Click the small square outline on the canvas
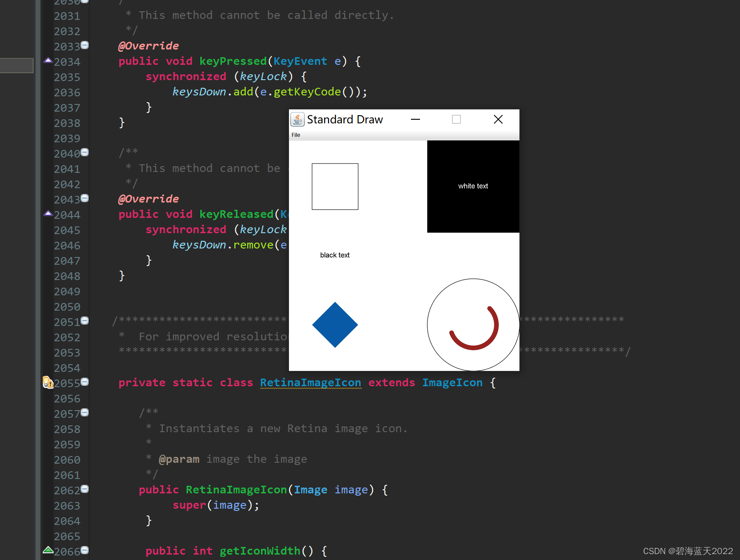 coord(334,186)
